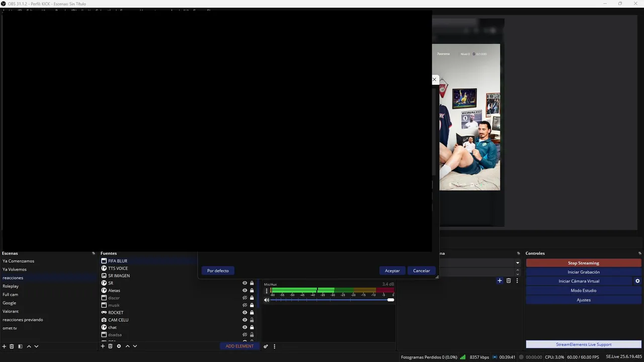644x362 pixels.
Task: Confirm dialog with Aceptar
Action: point(392,270)
